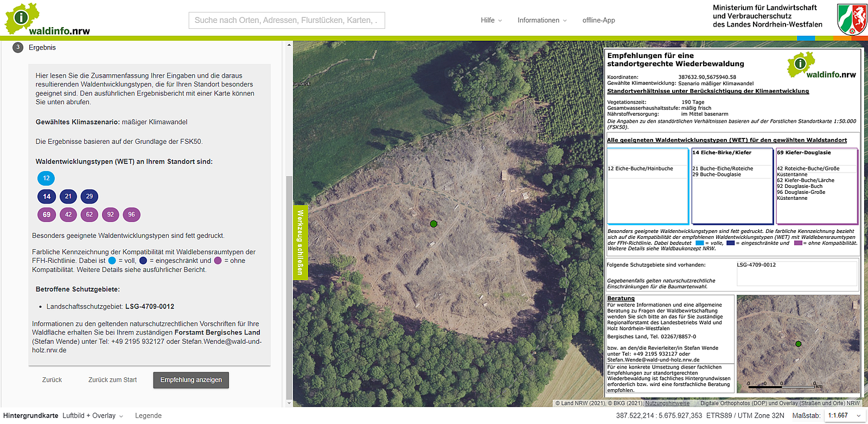Expand the Informationen menu
868x424 pixels.
click(x=541, y=20)
